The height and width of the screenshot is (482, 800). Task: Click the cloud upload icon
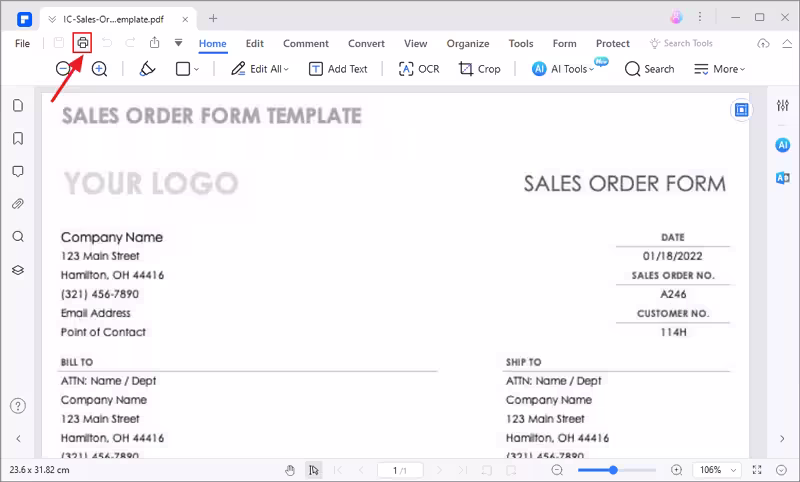coord(763,43)
